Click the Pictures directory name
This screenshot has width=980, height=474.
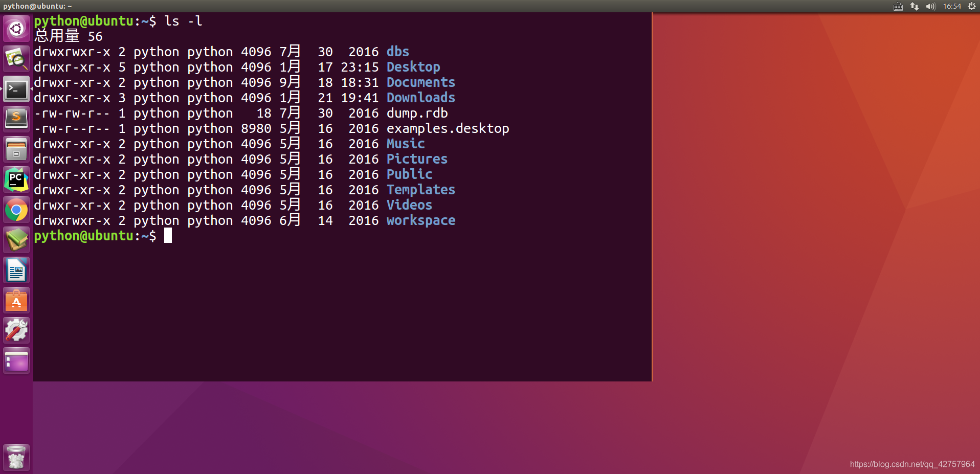417,159
